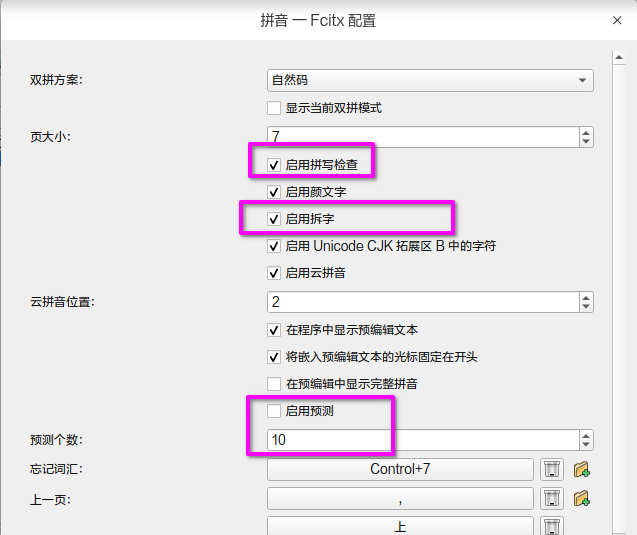Close the Fcitx pinyin configuration window
This screenshot has height=535, width=637.
[x=616, y=20]
